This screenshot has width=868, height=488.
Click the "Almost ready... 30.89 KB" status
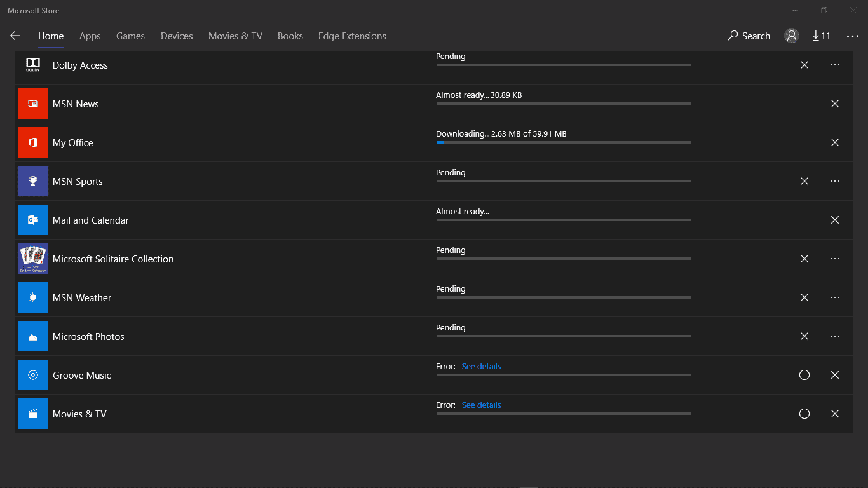click(479, 95)
